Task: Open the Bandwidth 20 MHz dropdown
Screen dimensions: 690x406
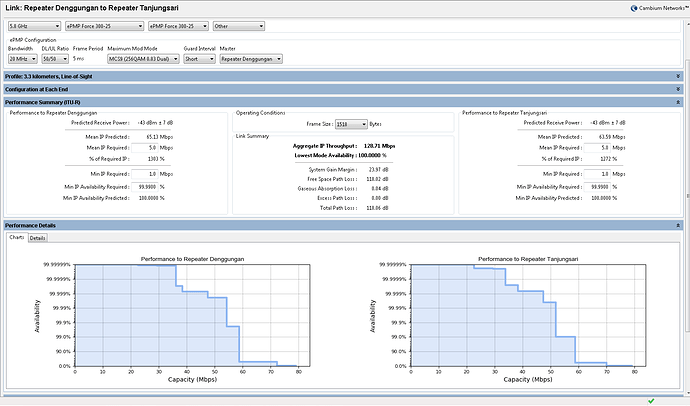Action: [22, 59]
